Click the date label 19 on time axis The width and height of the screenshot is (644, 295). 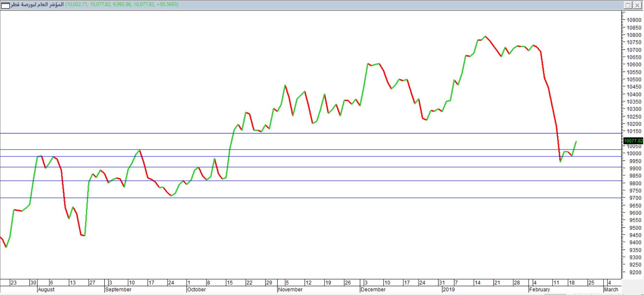(x=328, y=283)
